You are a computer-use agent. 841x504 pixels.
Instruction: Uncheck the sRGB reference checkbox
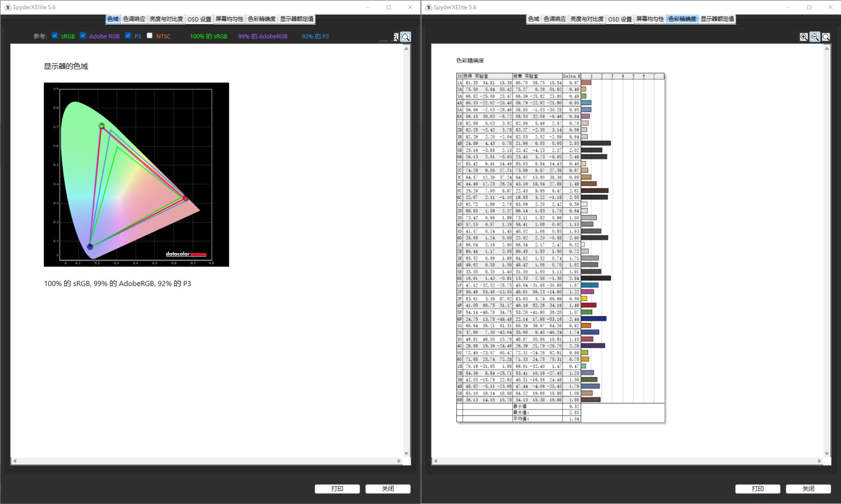55,36
